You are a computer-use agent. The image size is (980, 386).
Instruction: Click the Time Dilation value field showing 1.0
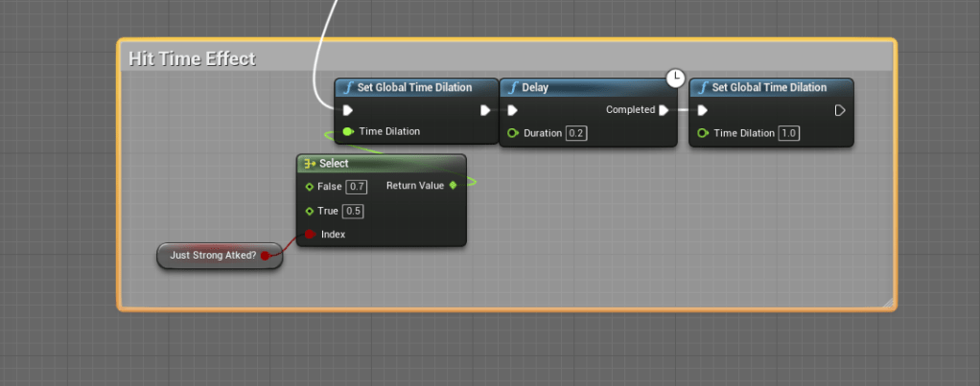788,133
